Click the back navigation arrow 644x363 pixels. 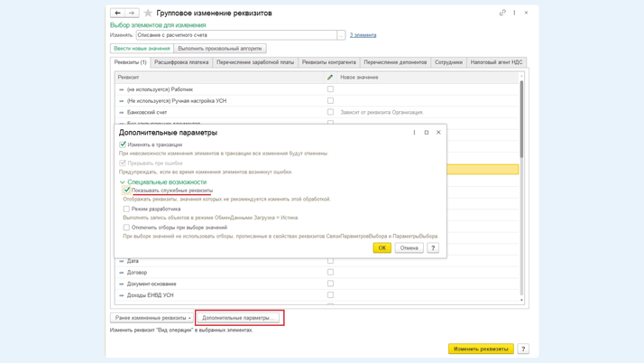coord(117,13)
